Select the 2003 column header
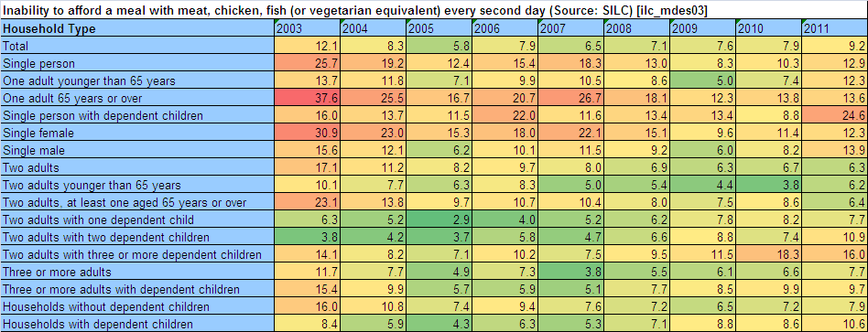The image size is (868, 332). (x=308, y=28)
